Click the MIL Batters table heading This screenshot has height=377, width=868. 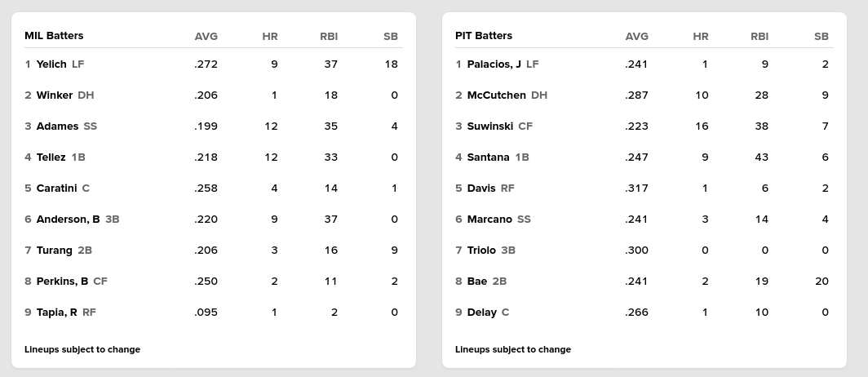54,35
